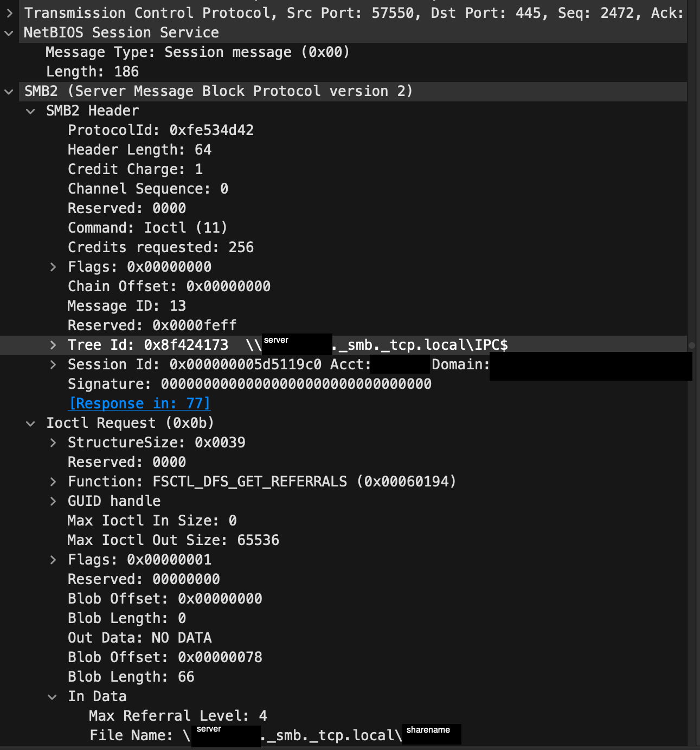This screenshot has width=700, height=750.
Task: Expand the header Flags 0x00000000 field
Action: [x=53, y=267]
